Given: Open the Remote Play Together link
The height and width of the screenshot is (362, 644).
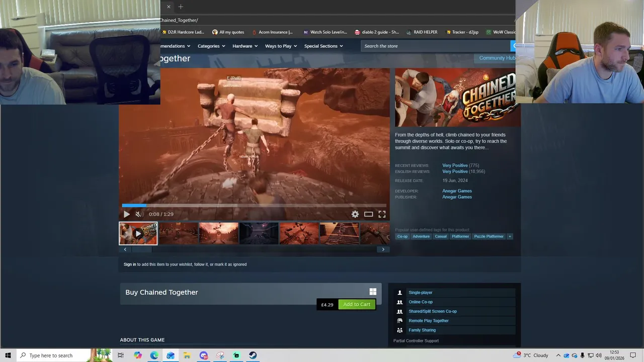Looking at the screenshot, I should (429, 321).
